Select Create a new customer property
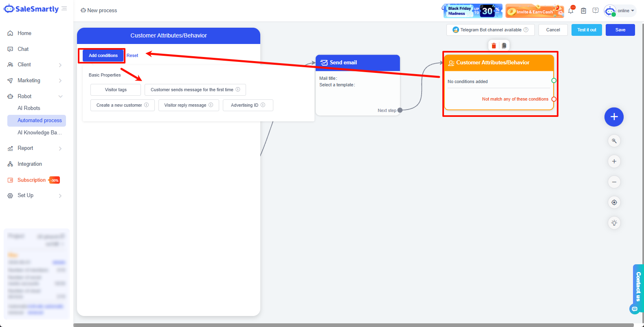 click(123, 105)
